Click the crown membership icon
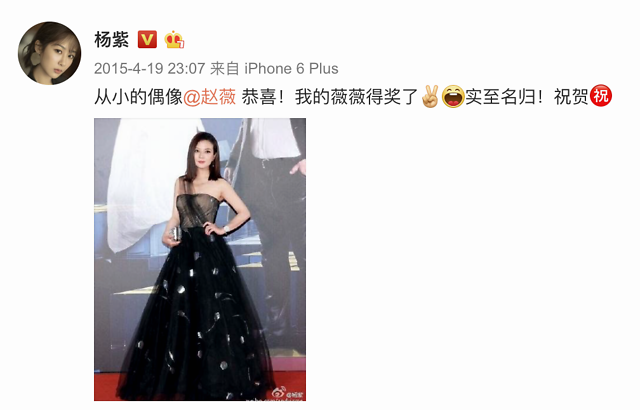Viewport: 640px width, 410px height. [174, 40]
